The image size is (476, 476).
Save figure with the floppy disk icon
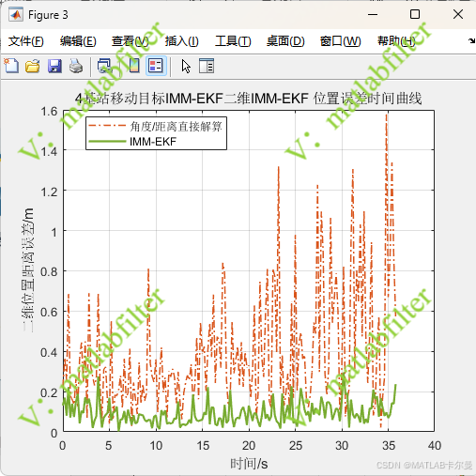(54, 66)
